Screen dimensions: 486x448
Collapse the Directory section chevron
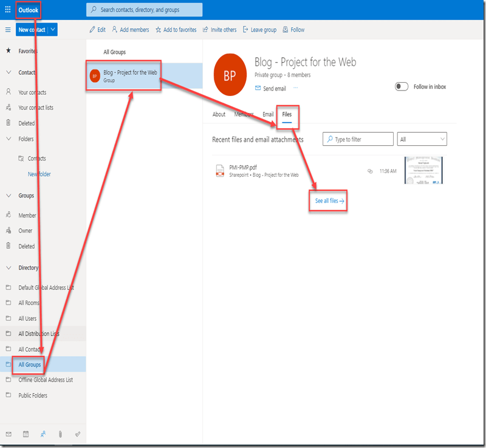point(9,267)
